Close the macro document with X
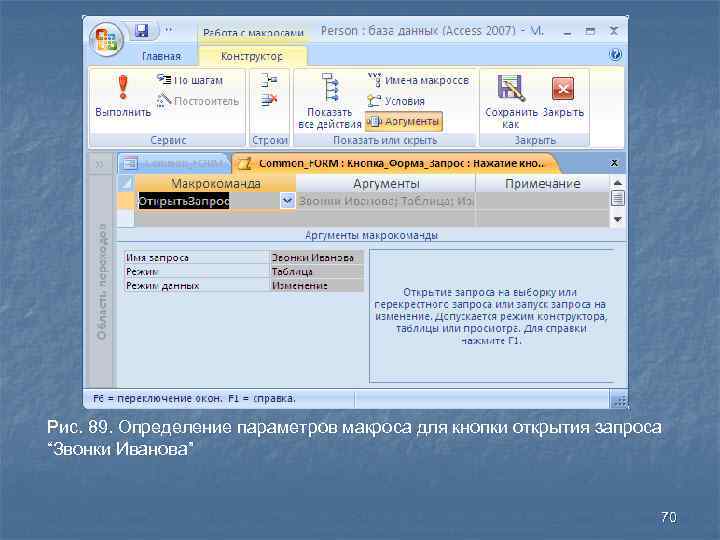This screenshot has height=540, width=720. point(614,163)
